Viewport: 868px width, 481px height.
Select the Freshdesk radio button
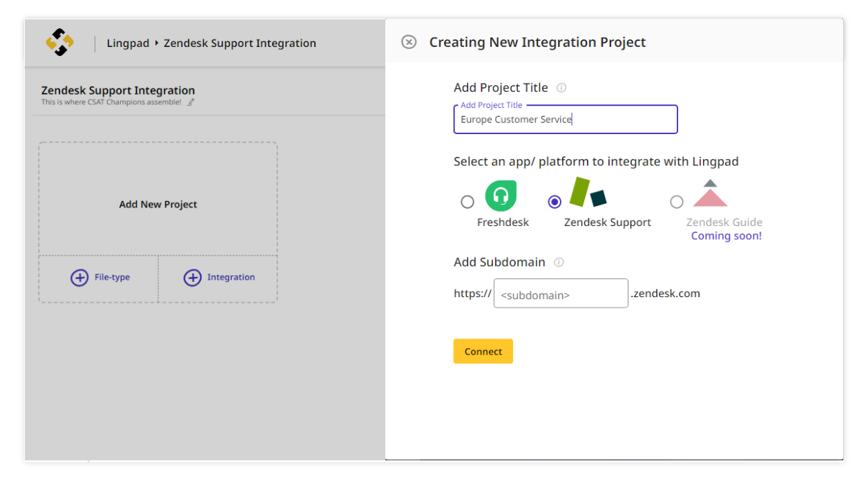[467, 202]
